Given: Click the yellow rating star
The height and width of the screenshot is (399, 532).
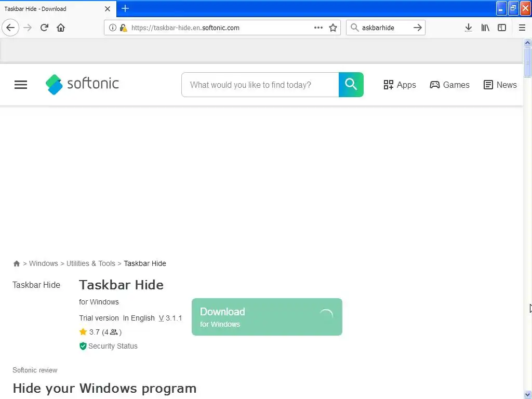Looking at the screenshot, I should (83, 332).
